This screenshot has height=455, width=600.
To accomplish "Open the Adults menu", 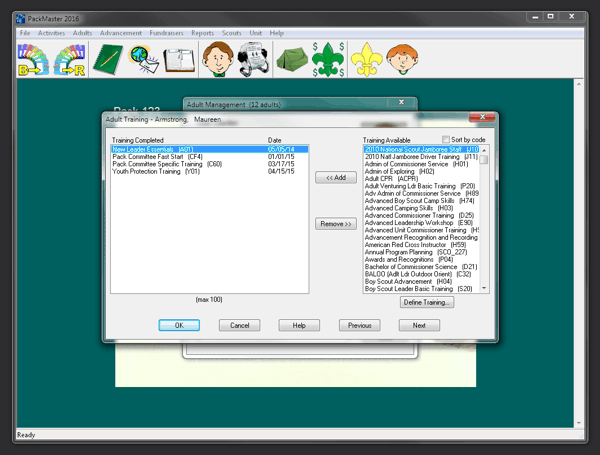I will 82,33.
